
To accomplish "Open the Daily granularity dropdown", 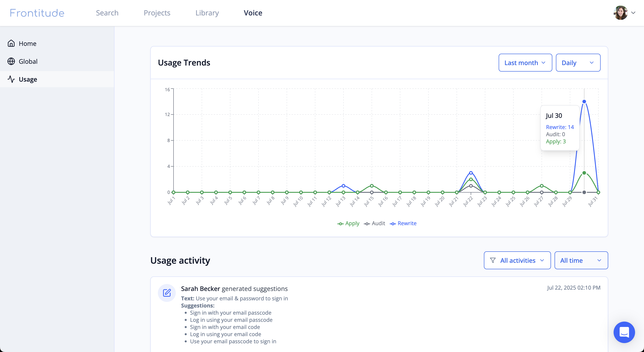I will pos(578,62).
